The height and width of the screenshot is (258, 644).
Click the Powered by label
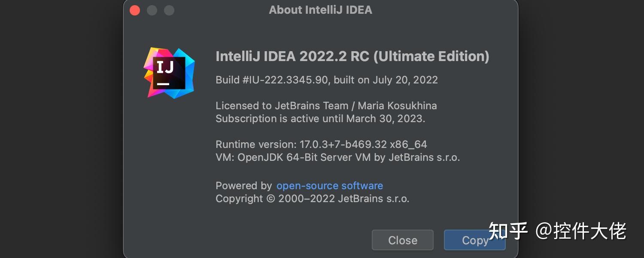tap(243, 186)
